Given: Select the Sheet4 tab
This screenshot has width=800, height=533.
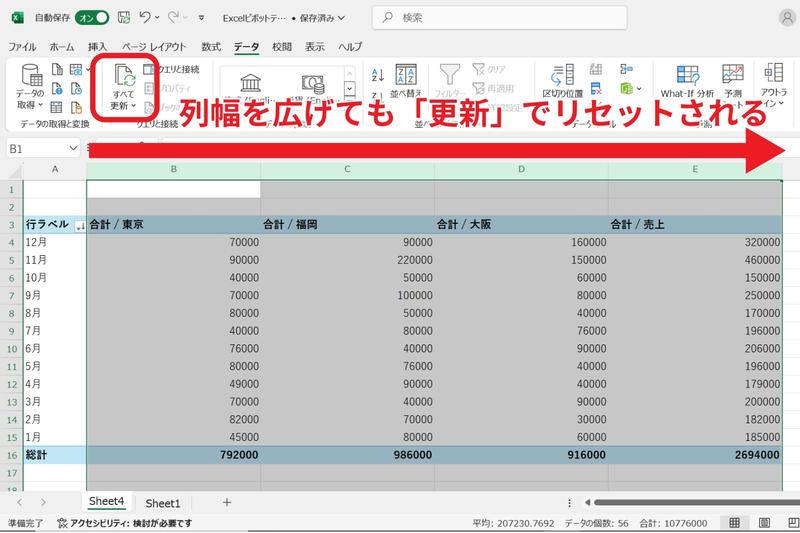Looking at the screenshot, I should coord(106,501).
